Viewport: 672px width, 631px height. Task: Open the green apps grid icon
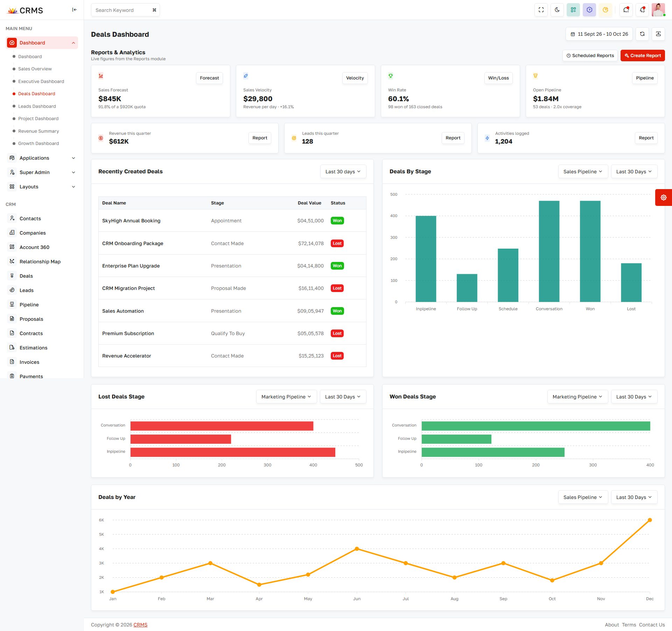pos(573,10)
